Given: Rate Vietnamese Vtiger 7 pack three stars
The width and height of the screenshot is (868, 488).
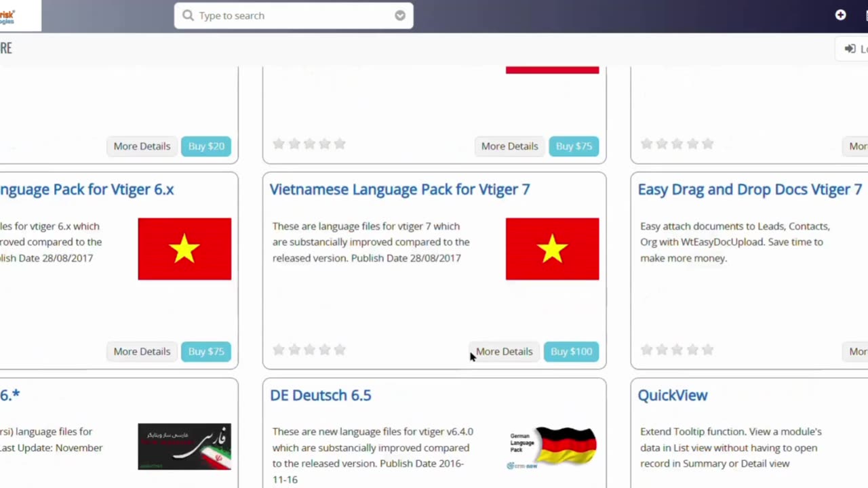Looking at the screenshot, I should [x=309, y=350].
